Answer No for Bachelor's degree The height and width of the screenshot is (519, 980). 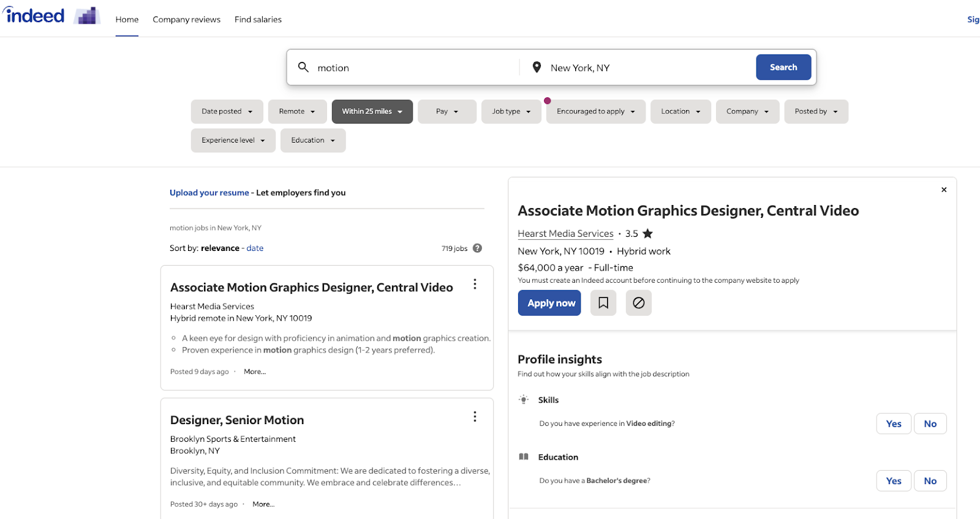pyautogui.click(x=930, y=480)
